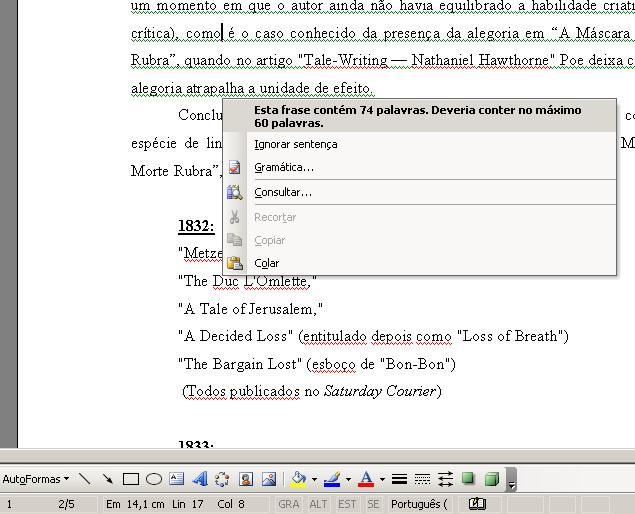635x514 pixels.
Task: Click the Colar clipboard icon in context menu
Action: coord(234,263)
